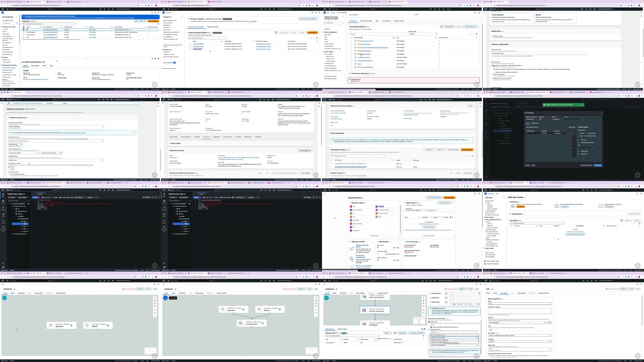Click the Create bucket button
Viewport: 644px width, 362px height.
tap(312, 32)
